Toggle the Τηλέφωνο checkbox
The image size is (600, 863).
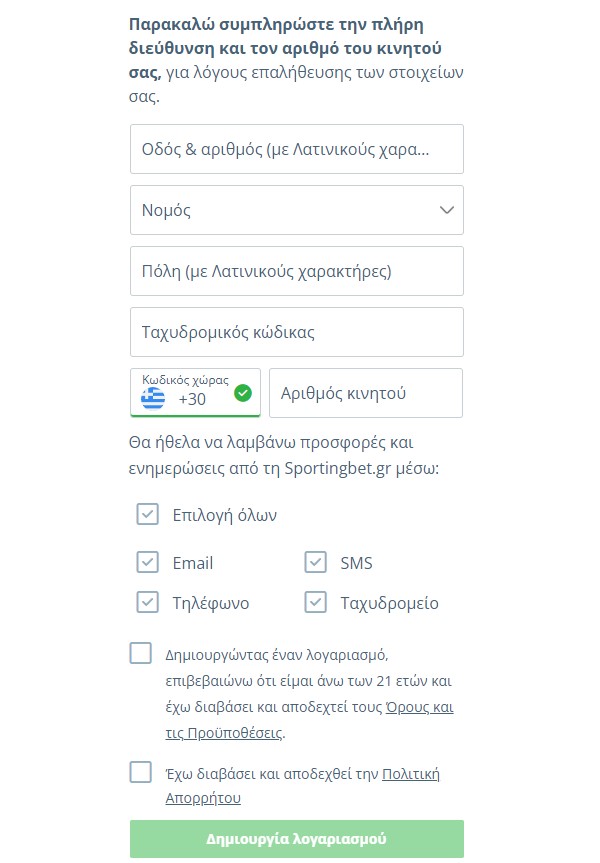148,602
